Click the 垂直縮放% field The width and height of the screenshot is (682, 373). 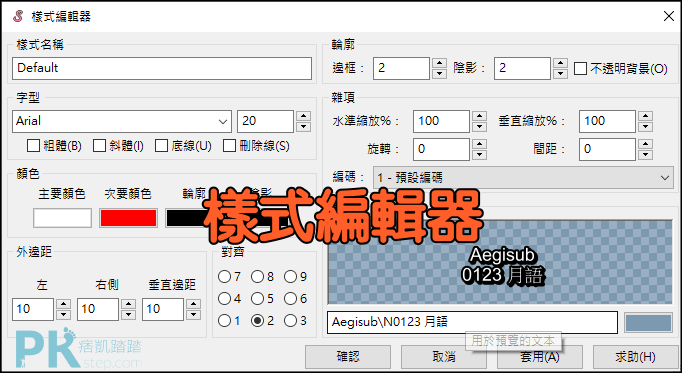pyautogui.click(x=607, y=121)
